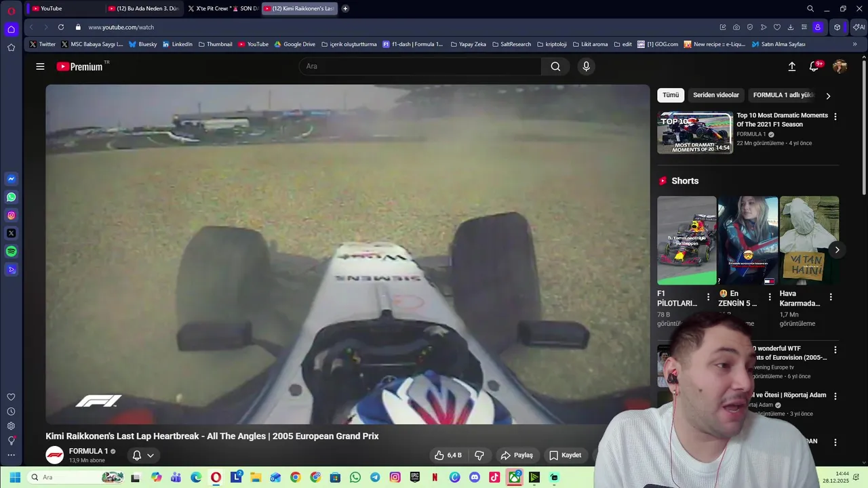Viewport: 868px width, 488px height.
Task: Open the Red Bull car Shorts thumbnail
Action: click(687, 241)
